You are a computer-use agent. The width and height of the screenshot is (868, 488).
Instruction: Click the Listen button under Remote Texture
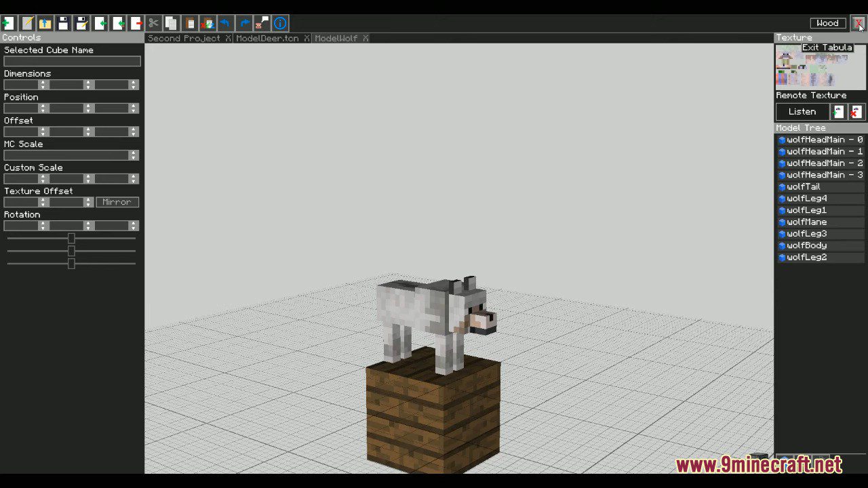[x=802, y=112]
